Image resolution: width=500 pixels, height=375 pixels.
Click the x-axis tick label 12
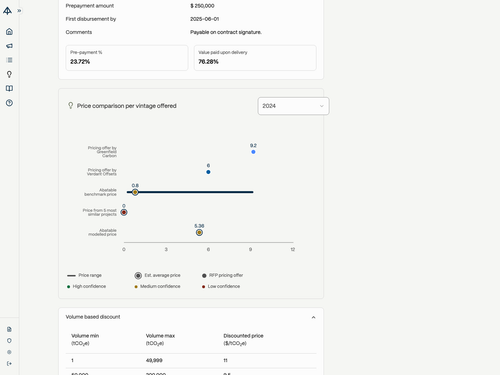[293, 249]
